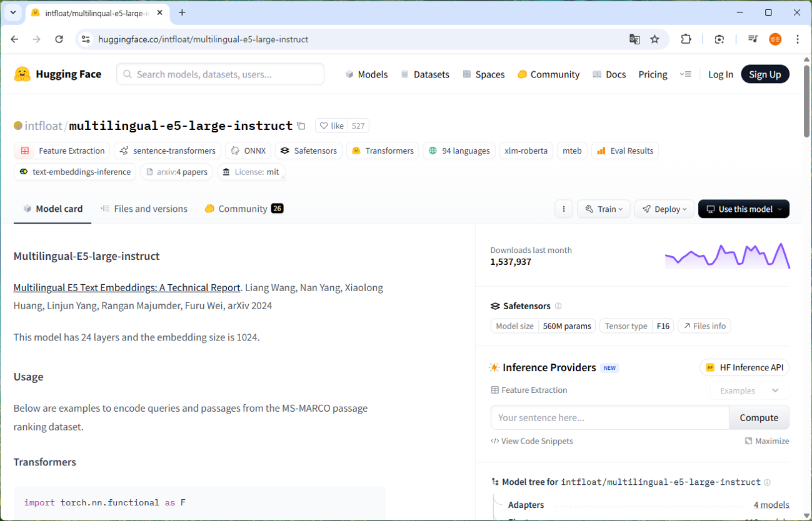Reload the page
The image size is (812, 521).
pyautogui.click(x=59, y=39)
